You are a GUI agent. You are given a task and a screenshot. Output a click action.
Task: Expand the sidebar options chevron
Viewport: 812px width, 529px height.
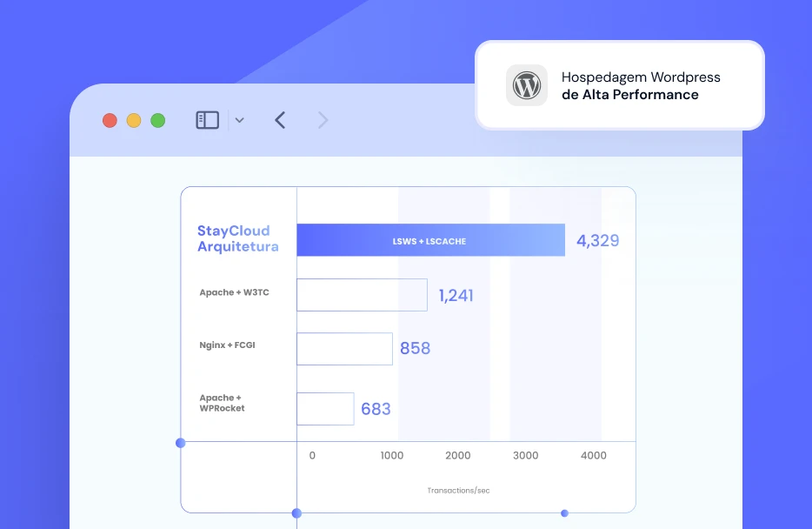(x=240, y=120)
